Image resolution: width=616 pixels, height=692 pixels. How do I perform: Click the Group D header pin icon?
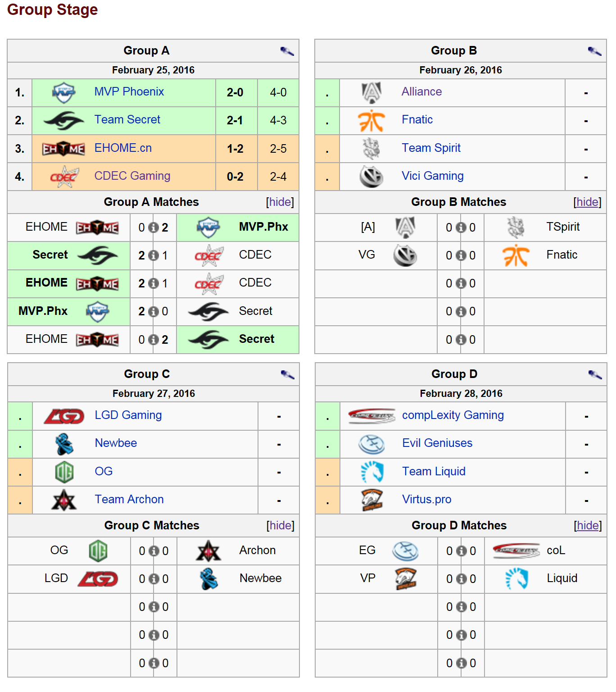coord(595,374)
